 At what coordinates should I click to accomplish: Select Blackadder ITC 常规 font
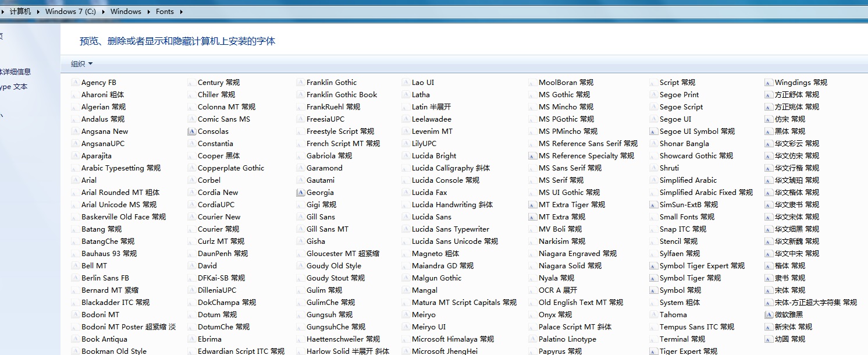[116, 303]
